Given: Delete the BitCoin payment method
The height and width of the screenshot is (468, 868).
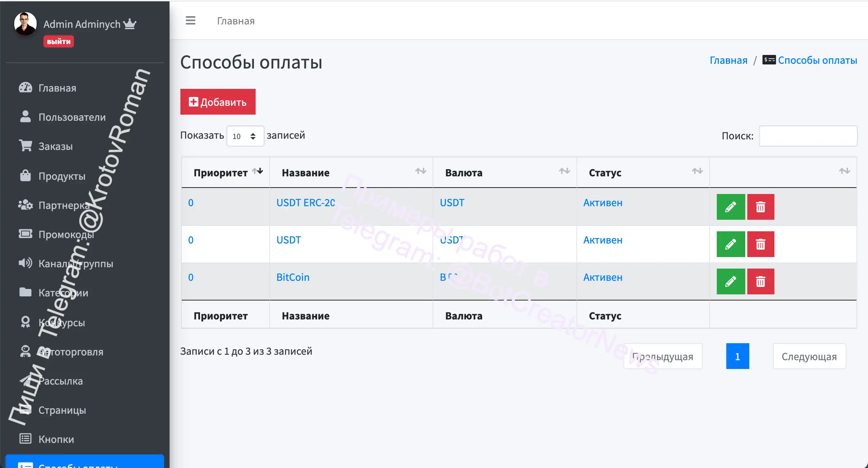Looking at the screenshot, I should point(761,281).
